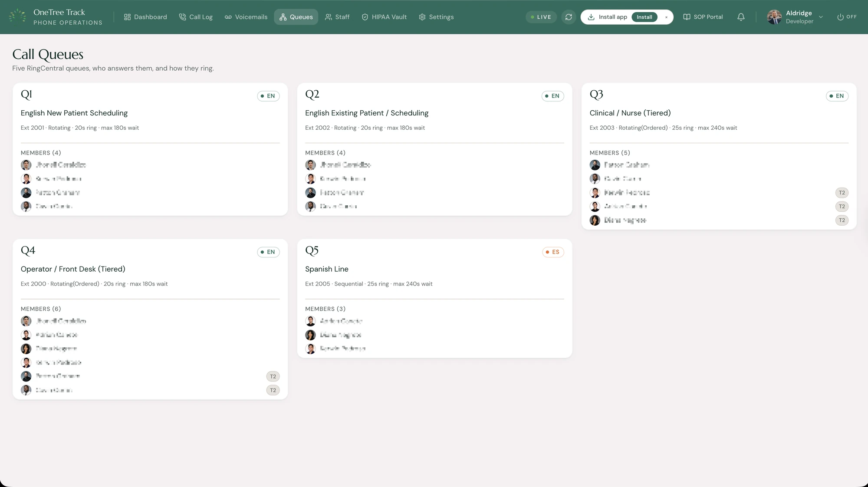Click the ES language badge on Q5
Screen dimensions: 868x487
[x=553, y=252]
